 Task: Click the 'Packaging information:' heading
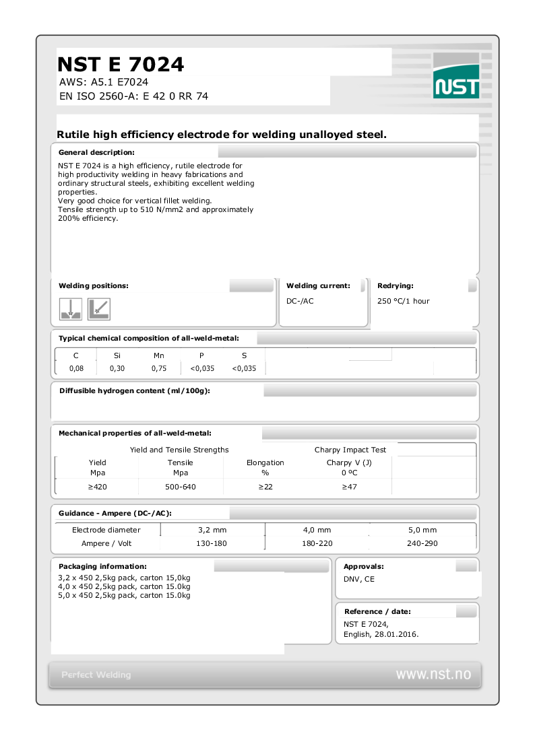pos(102,567)
